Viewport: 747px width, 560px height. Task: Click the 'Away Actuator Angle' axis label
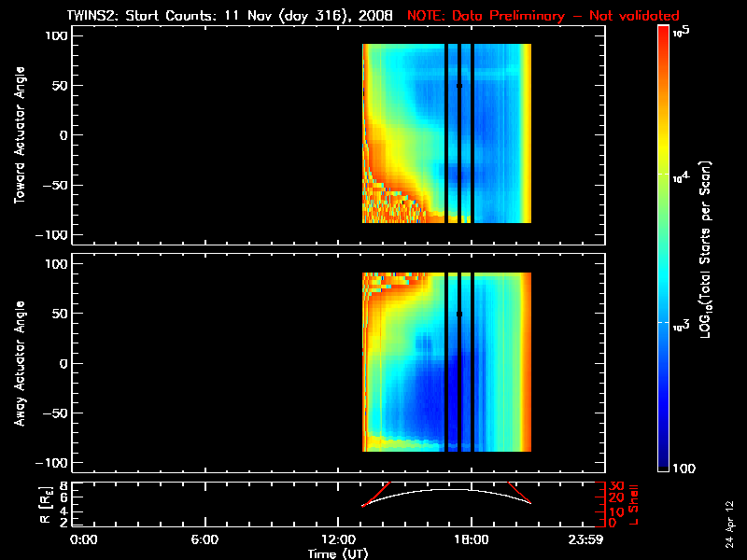tap(20, 363)
